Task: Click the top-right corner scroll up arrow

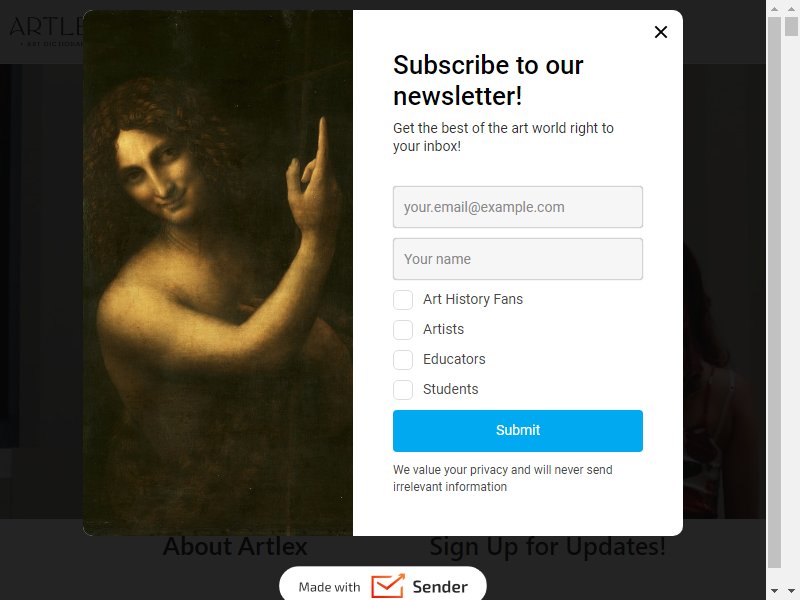Action: (792, 8)
